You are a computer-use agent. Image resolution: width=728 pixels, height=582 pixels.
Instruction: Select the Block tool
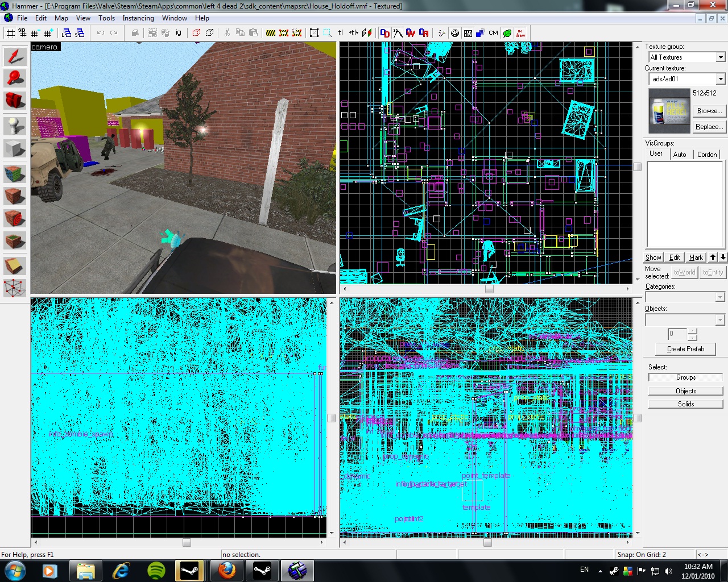pos(15,149)
